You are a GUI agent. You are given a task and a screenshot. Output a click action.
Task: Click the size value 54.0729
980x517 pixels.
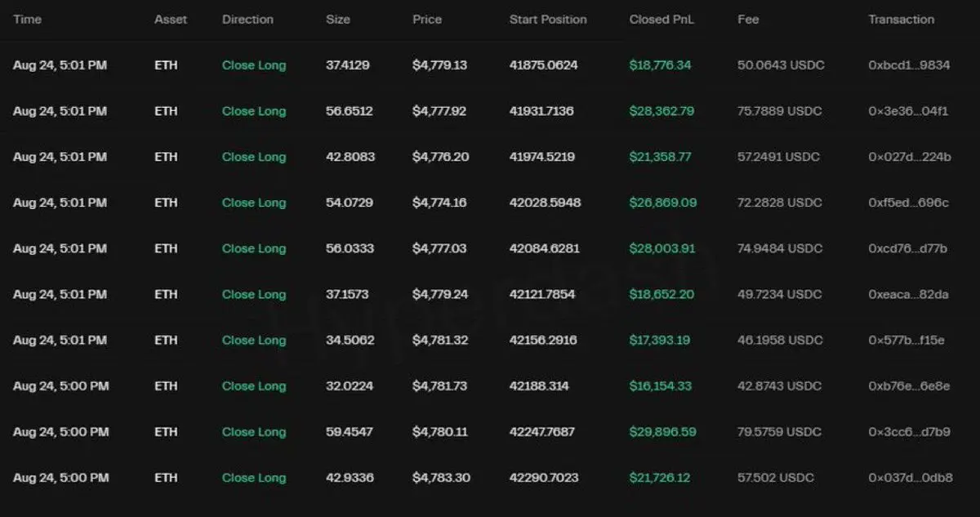(350, 203)
